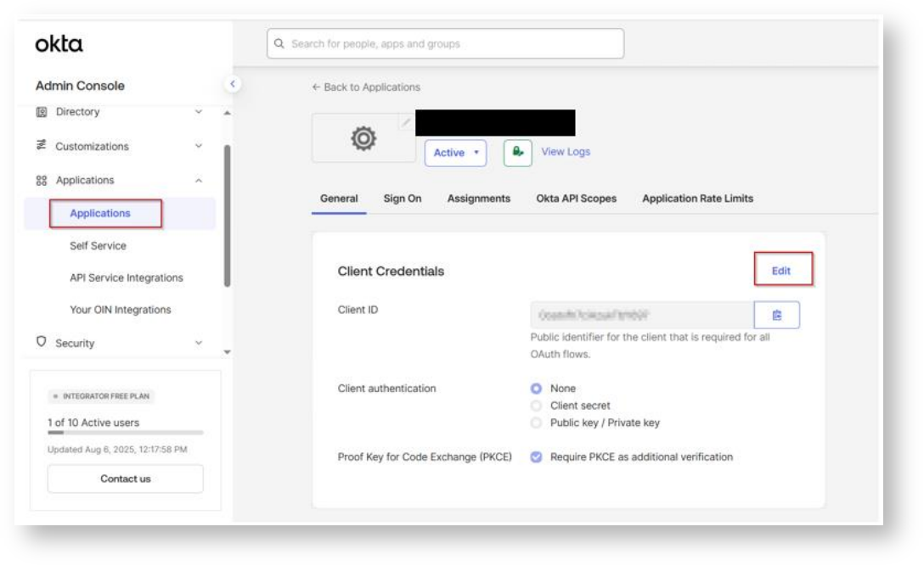Click the gear application logo
The width and height of the screenshot is (924, 566).
click(363, 139)
